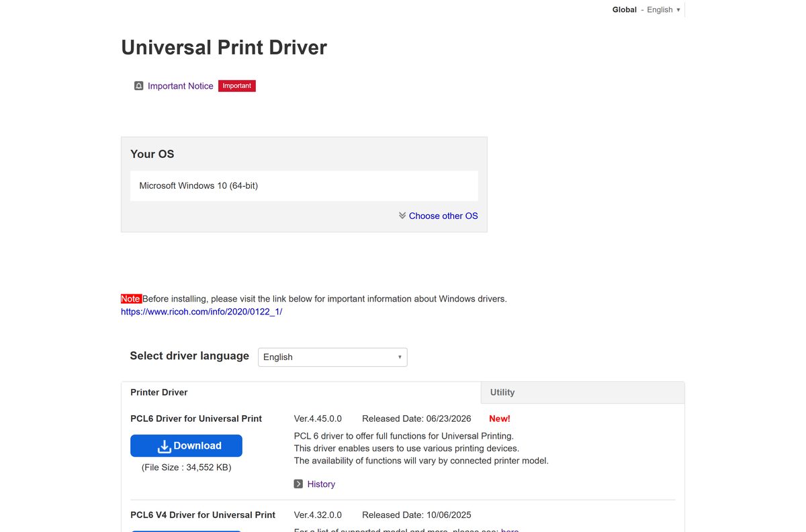This screenshot has height=532, width=806.
Task: Click the File Size 34,552 KB text
Action: (x=186, y=467)
